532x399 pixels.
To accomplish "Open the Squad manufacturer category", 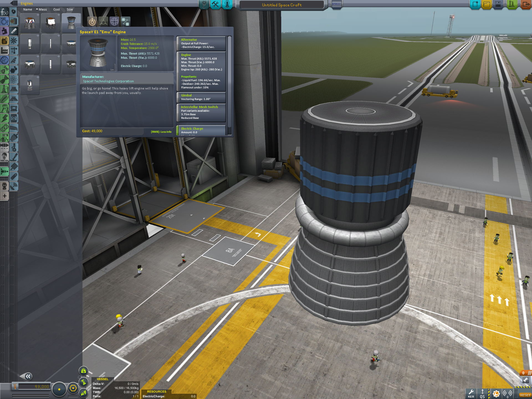I will pos(4,157).
